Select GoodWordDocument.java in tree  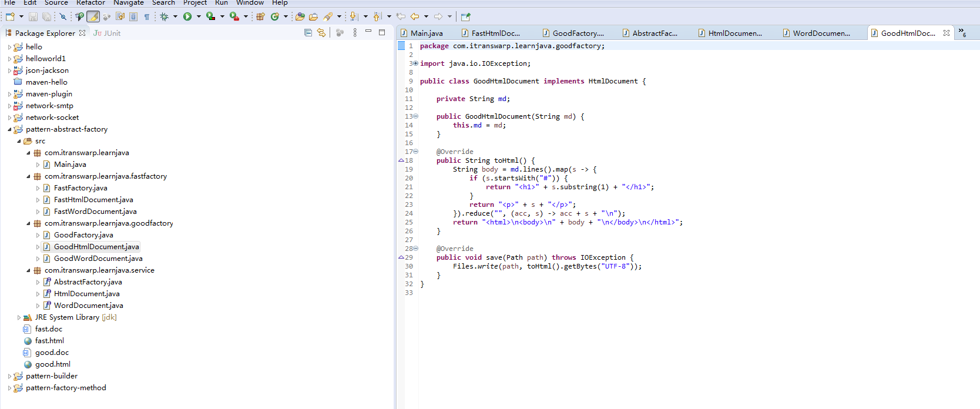(x=98, y=259)
